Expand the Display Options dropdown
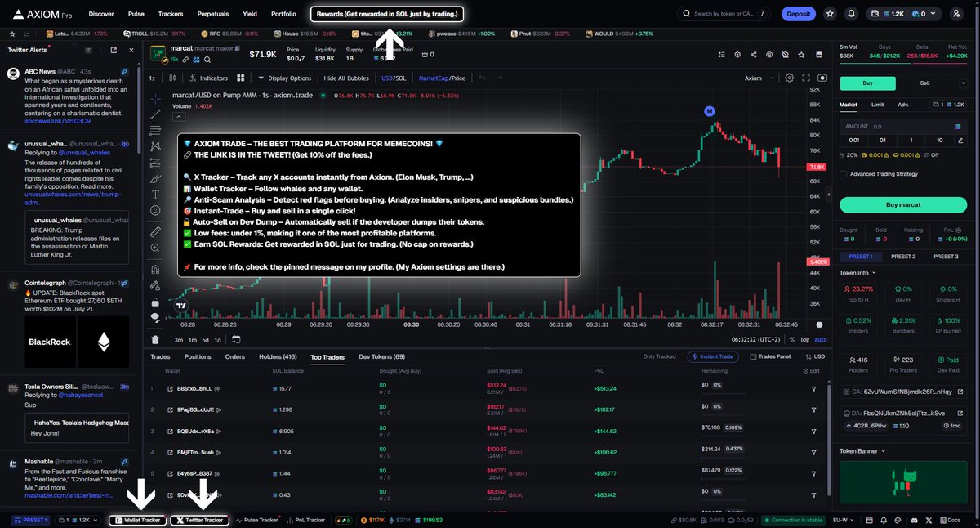Image resolution: width=980 pixels, height=528 pixels. pyautogui.click(x=285, y=78)
